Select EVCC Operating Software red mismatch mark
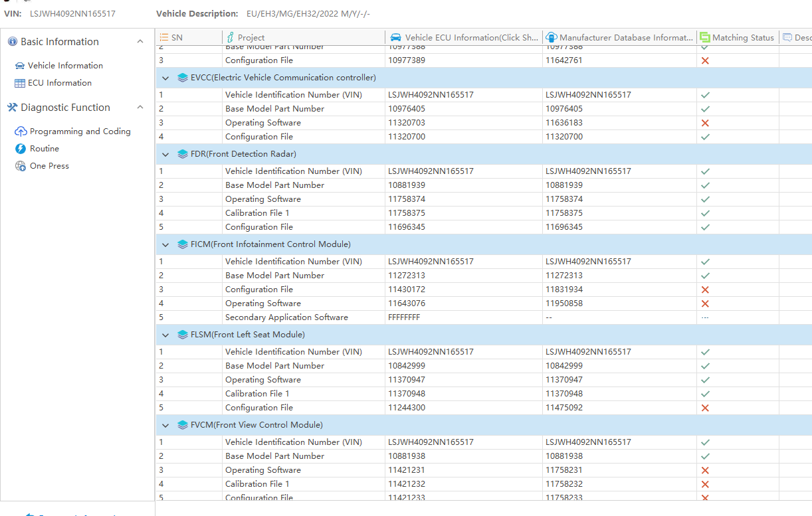The image size is (812, 516). click(705, 123)
